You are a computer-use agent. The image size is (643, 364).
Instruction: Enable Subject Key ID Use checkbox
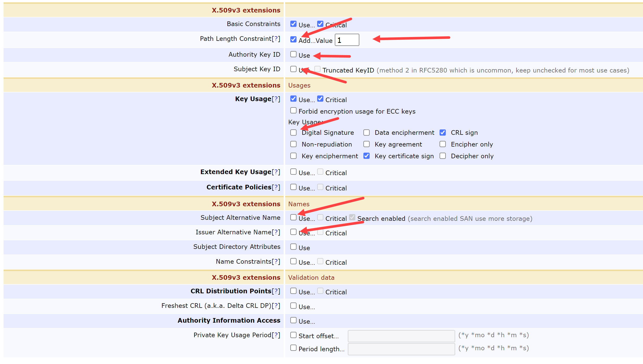293,69
